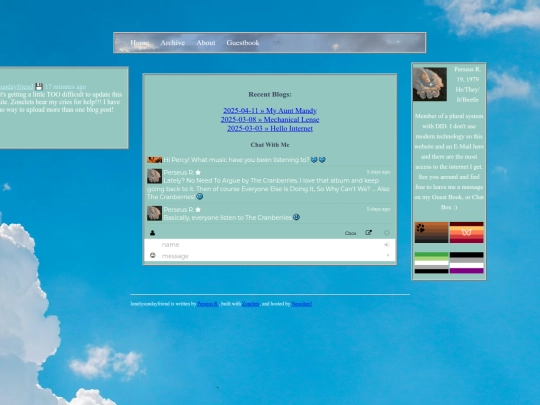Open the Mechanical Lense blog post
This screenshot has height=405, width=540.
pyautogui.click(x=270, y=120)
